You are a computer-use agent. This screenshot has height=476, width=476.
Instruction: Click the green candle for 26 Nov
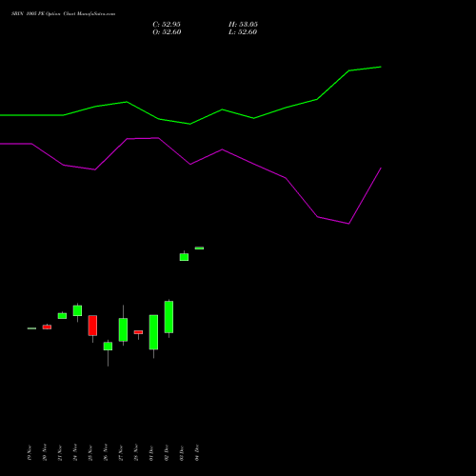click(108, 347)
